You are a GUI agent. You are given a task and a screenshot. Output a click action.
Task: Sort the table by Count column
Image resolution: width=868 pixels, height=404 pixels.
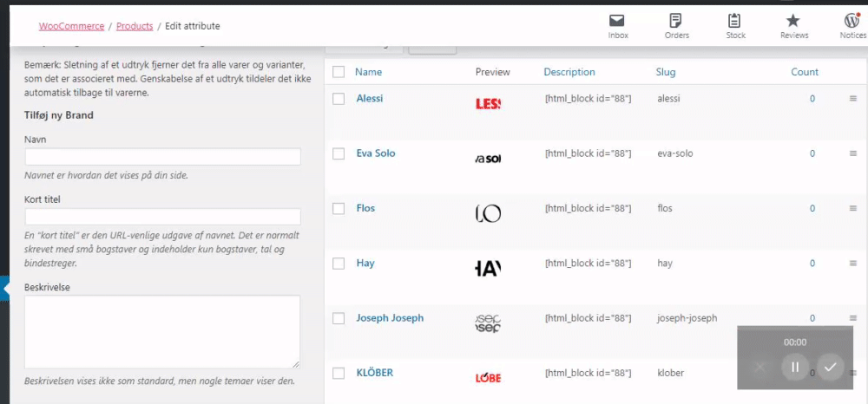pos(805,72)
